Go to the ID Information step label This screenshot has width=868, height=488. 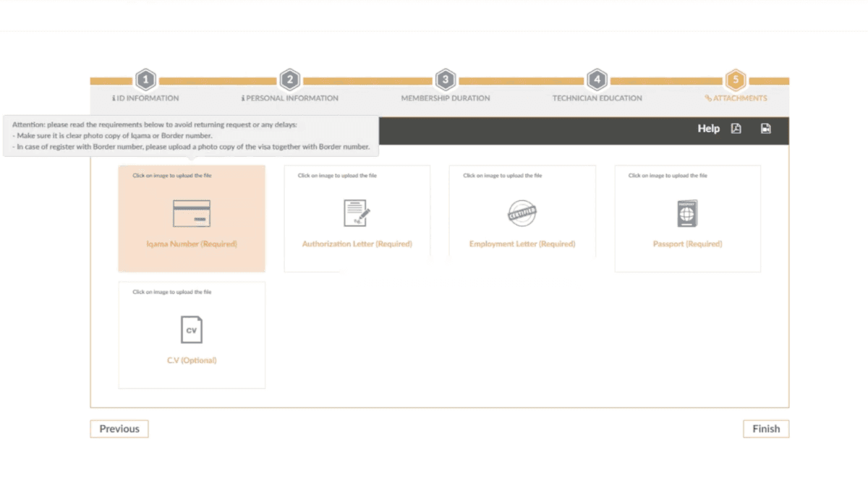pyautogui.click(x=145, y=98)
